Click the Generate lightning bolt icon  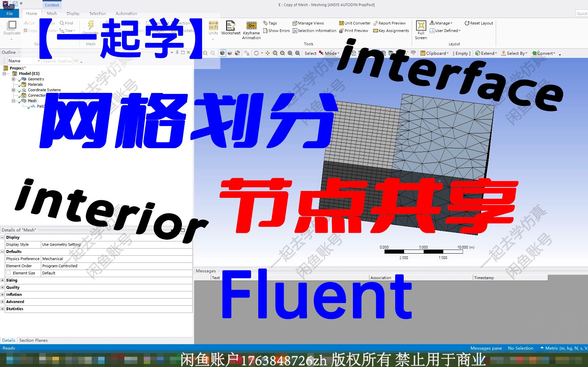pos(91,25)
